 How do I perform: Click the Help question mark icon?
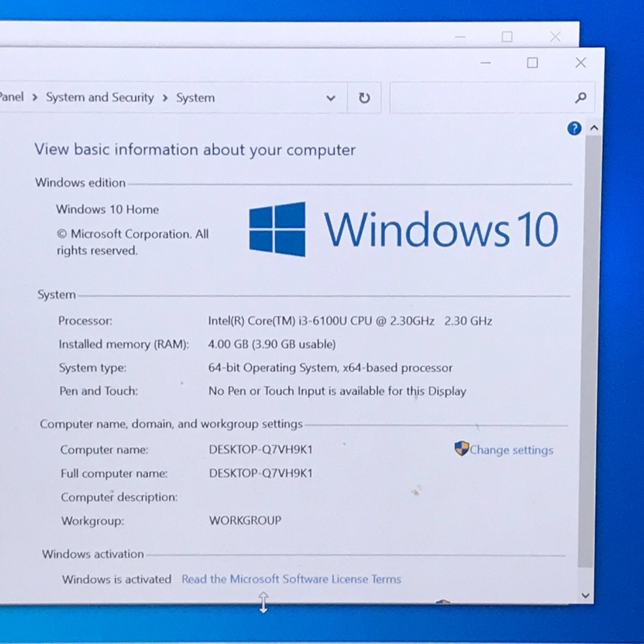[x=574, y=129]
